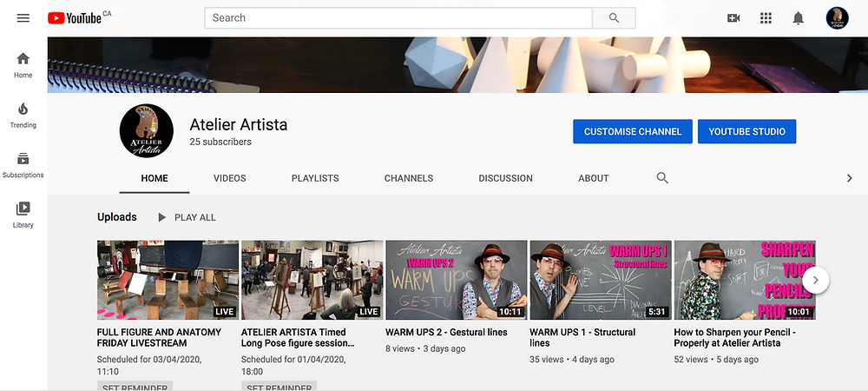Go to Home in the sidebar

[x=23, y=65]
